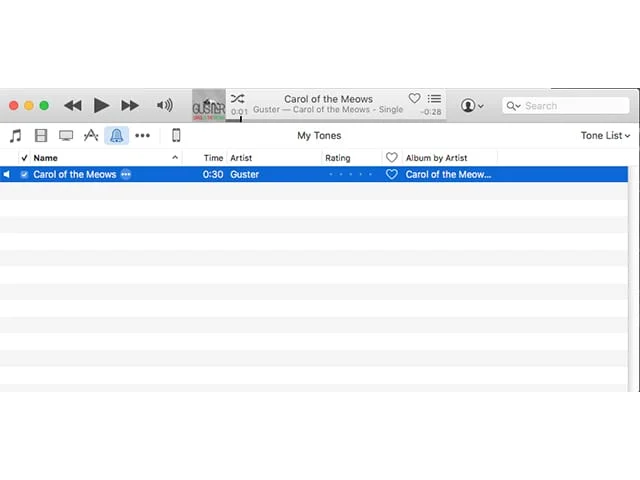Set the rating dots for Carol of the Meows

[351, 174]
